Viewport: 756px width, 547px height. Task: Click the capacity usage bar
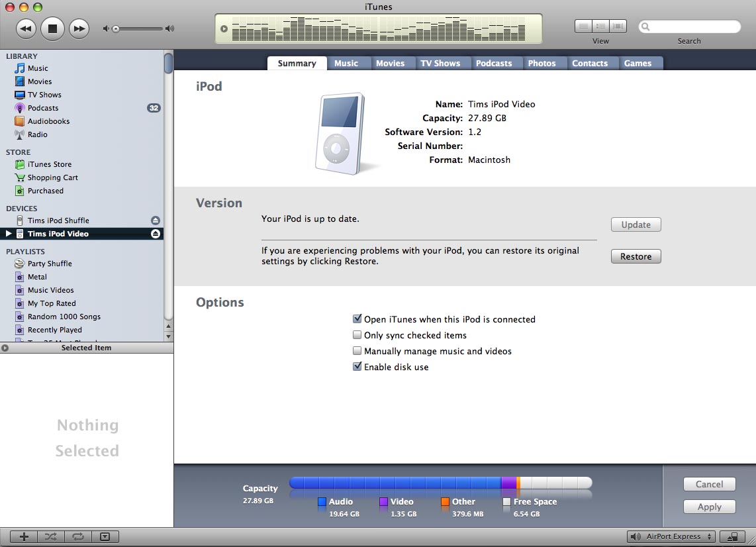point(441,483)
